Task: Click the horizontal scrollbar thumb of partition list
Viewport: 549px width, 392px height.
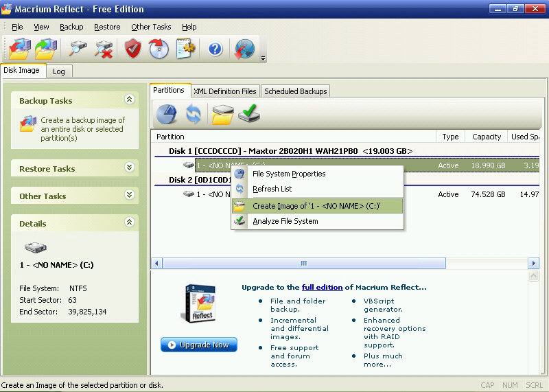Action: 304,263
